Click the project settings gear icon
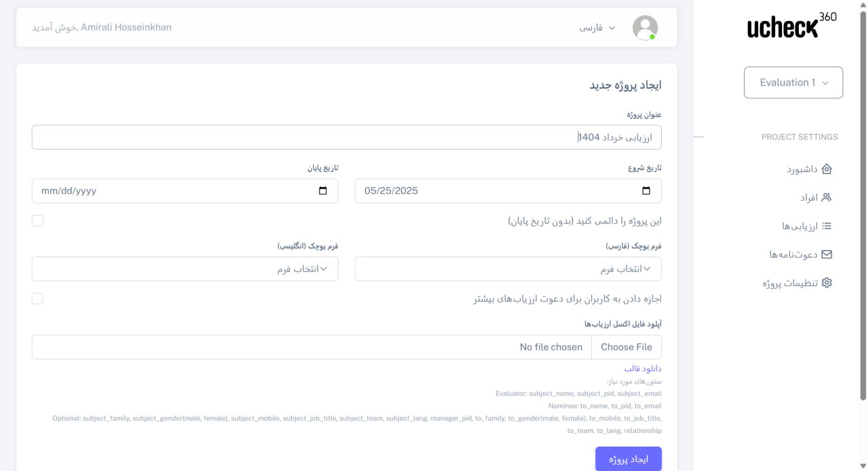This screenshot has height=471, width=868. coord(826,283)
